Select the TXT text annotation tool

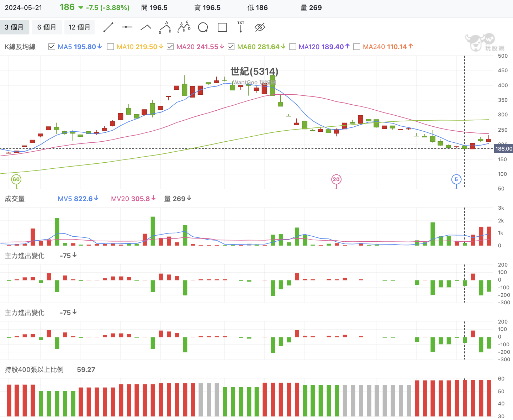point(241,27)
